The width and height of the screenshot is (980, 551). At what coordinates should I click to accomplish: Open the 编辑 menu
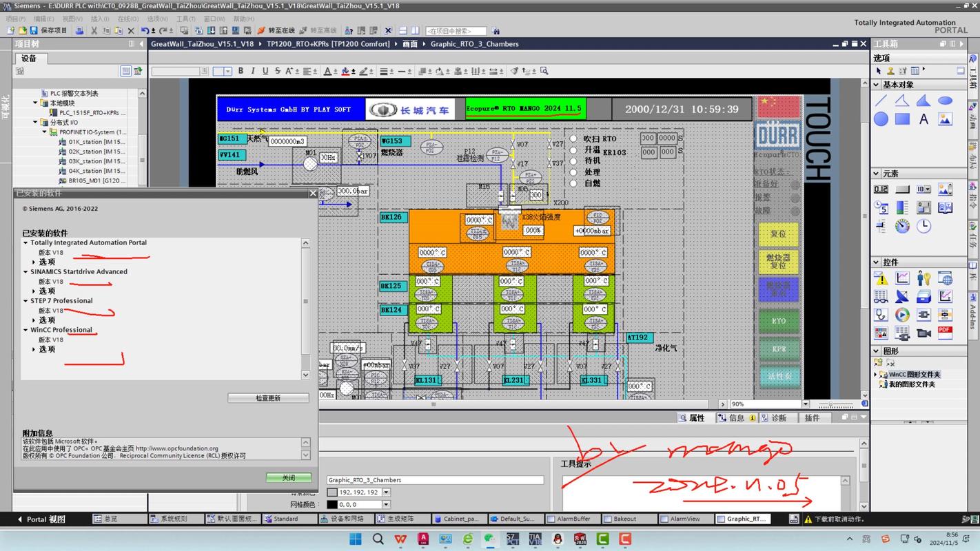pyautogui.click(x=43, y=19)
